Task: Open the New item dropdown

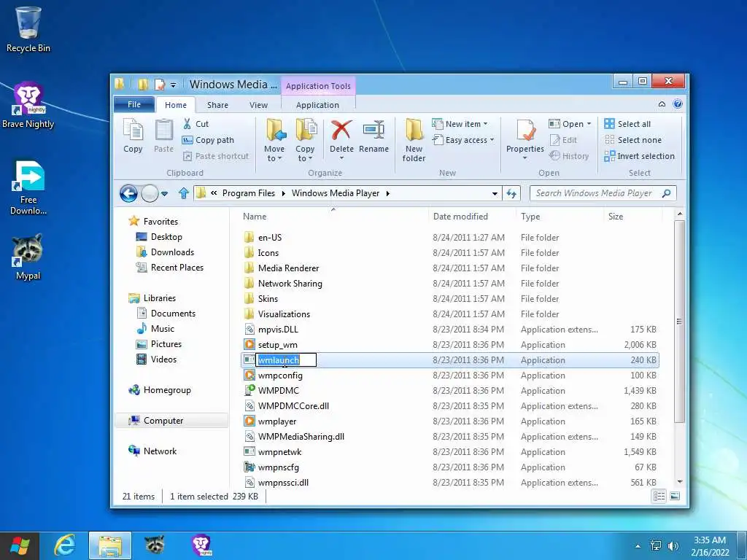Action: (460, 124)
